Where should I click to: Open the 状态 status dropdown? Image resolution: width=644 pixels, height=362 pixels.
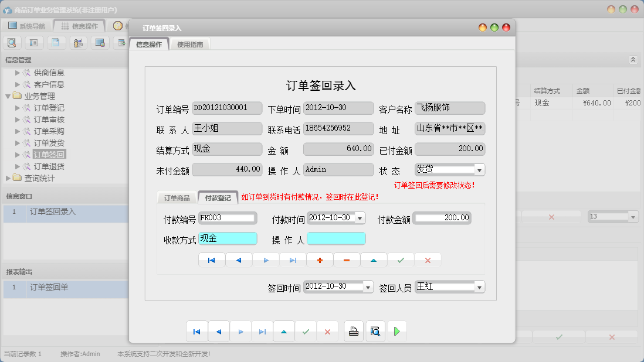tap(480, 169)
